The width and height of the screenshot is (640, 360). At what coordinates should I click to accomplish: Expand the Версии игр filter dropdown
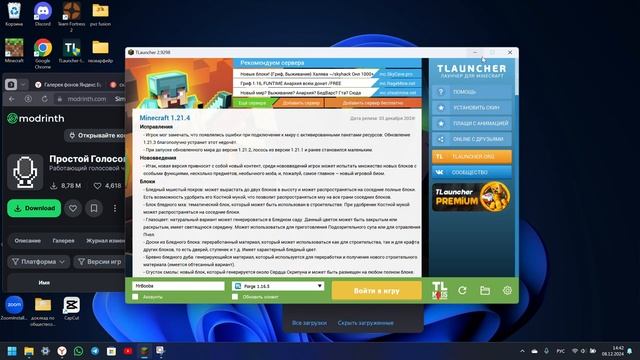point(100,262)
